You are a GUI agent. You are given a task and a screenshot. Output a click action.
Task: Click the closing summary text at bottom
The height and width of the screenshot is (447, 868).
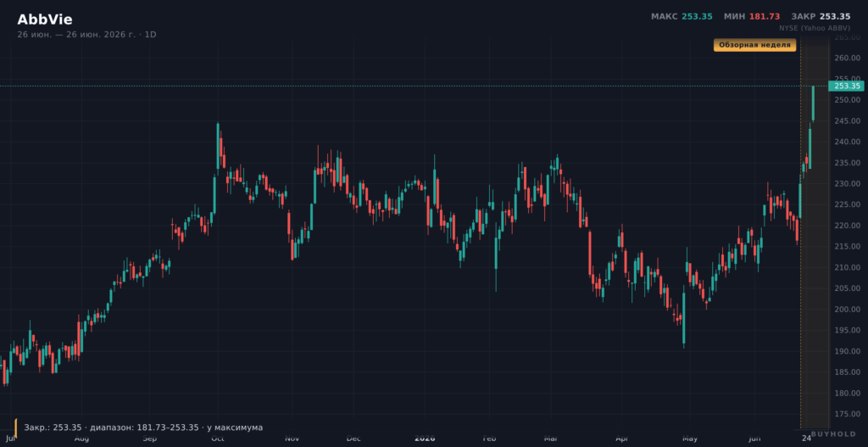(x=143, y=427)
